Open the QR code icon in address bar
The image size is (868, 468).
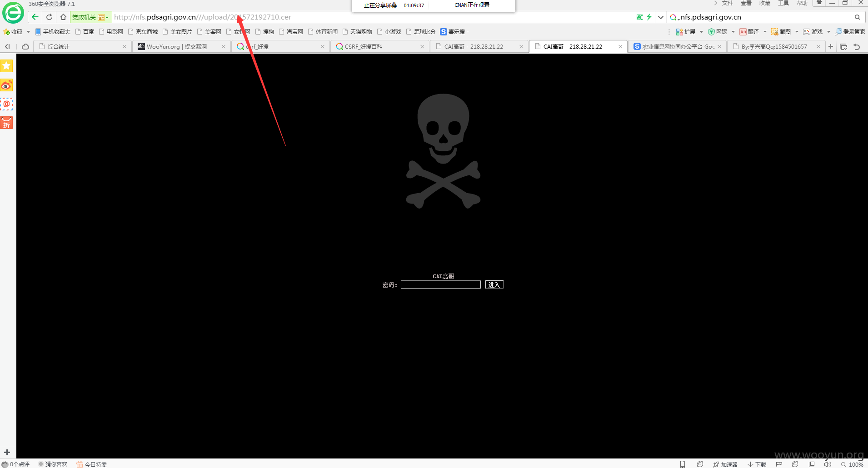pos(639,17)
